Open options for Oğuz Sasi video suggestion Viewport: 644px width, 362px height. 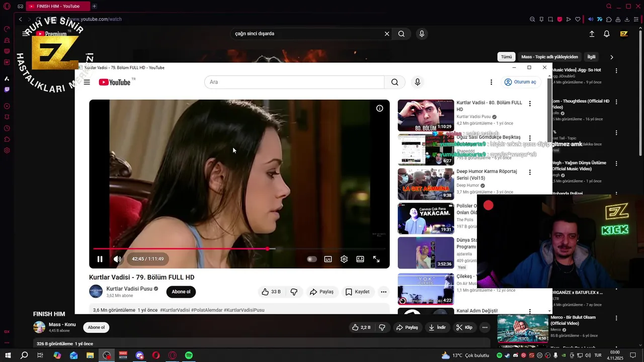click(530, 138)
